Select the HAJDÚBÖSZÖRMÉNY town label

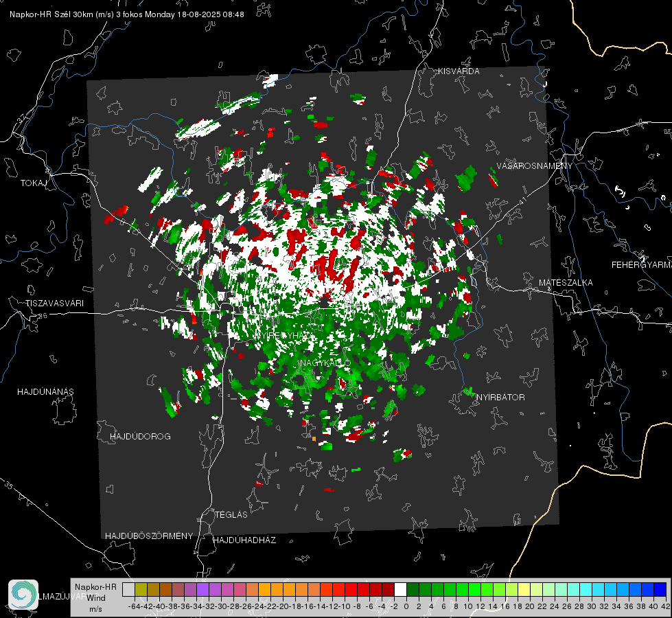tap(149, 536)
